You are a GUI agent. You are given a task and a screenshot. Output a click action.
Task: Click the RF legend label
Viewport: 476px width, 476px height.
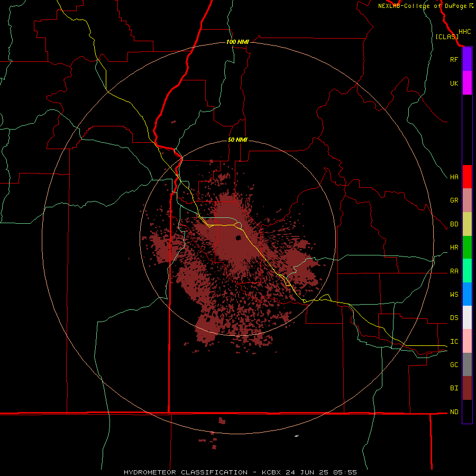(454, 59)
